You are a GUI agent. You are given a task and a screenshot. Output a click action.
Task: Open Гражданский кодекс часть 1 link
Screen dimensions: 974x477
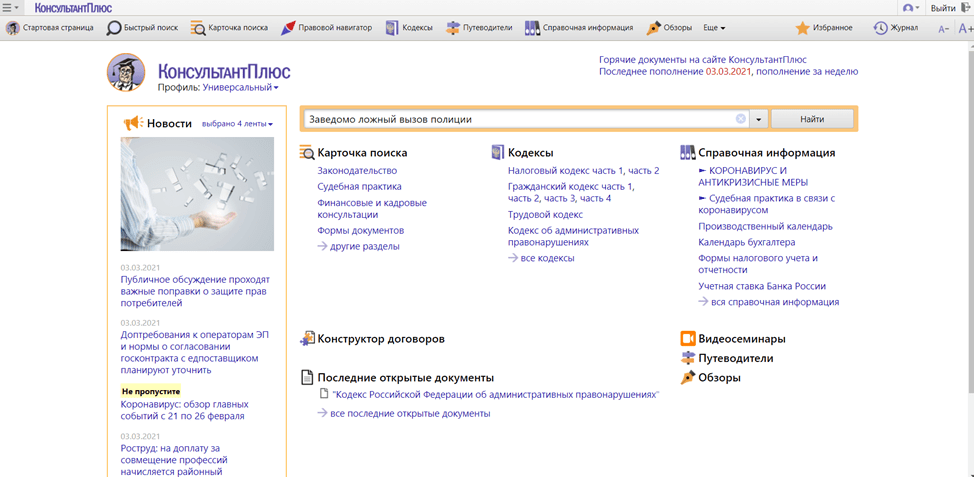click(571, 186)
